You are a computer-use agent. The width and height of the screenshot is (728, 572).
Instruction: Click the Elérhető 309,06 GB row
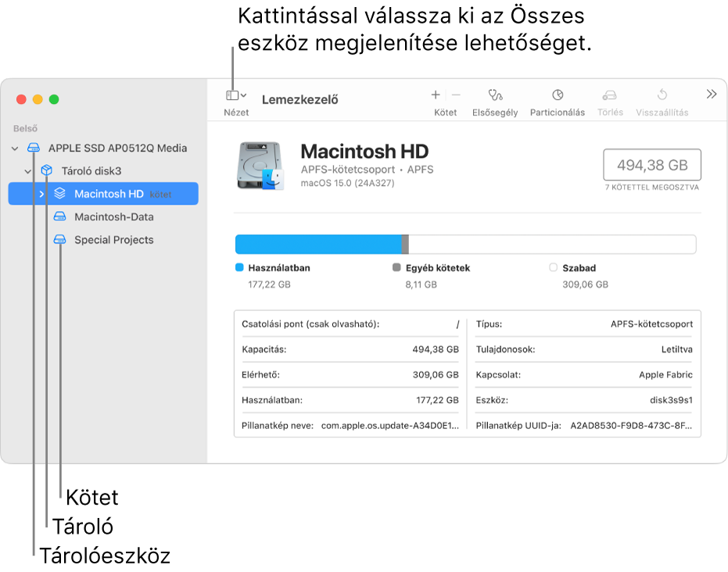coord(350,375)
